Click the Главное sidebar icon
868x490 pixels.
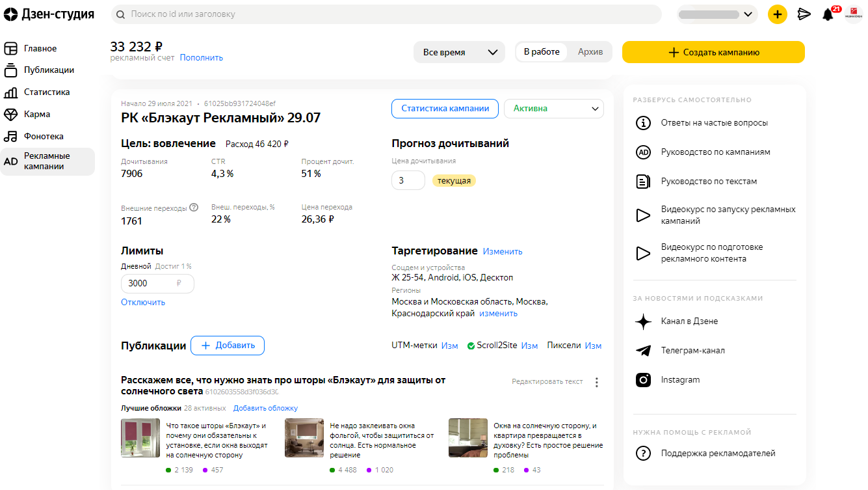coord(10,48)
